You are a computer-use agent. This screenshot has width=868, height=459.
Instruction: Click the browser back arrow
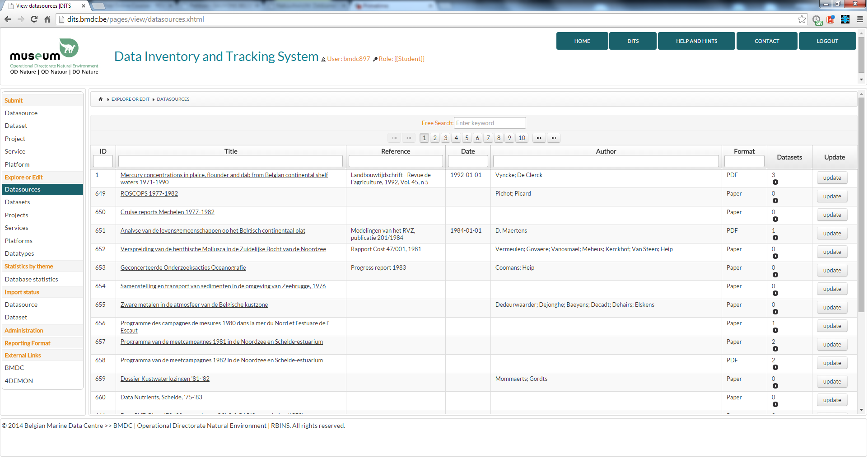[x=8, y=19]
